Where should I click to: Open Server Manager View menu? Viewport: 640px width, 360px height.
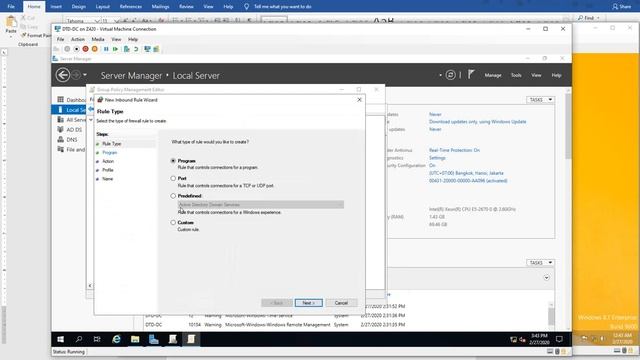tap(536, 75)
